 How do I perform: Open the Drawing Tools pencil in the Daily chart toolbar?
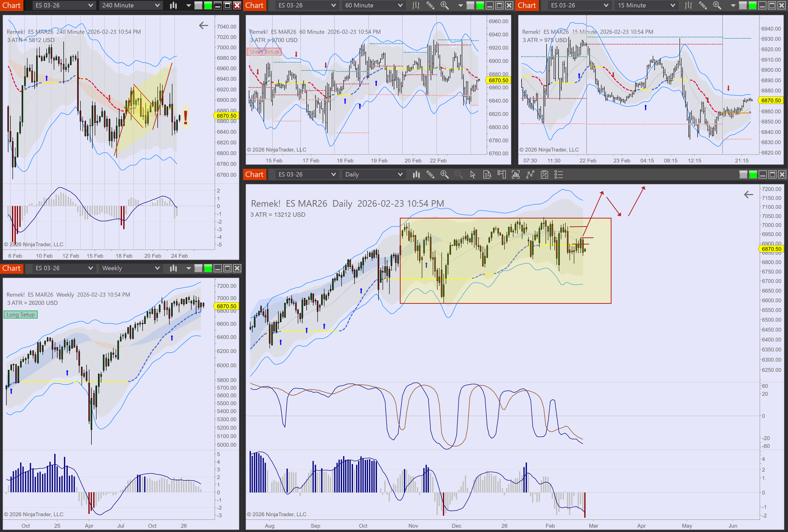click(x=430, y=175)
